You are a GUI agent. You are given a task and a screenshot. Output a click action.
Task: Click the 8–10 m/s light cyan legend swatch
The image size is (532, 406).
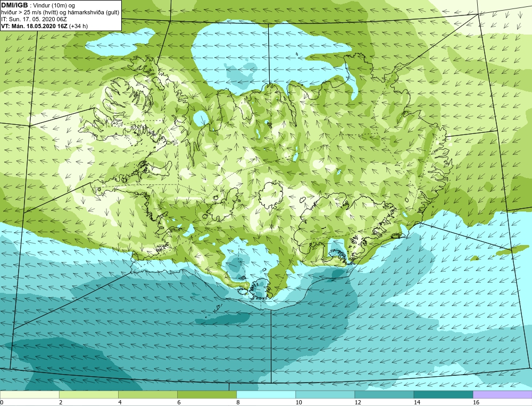coord(265,394)
